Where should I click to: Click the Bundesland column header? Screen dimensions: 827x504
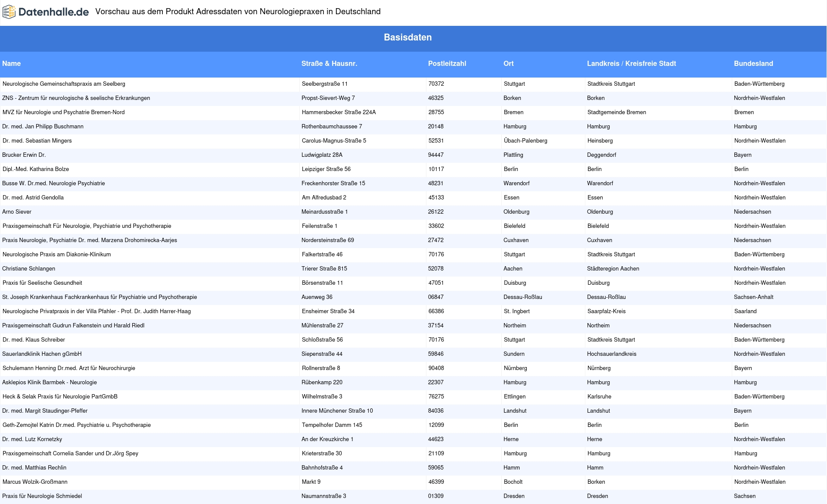pyautogui.click(x=753, y=63)
